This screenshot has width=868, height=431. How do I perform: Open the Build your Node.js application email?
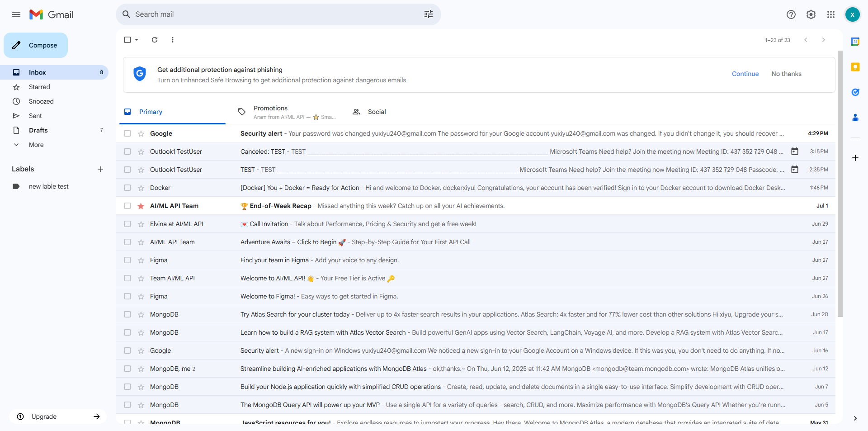click(476, 387)
